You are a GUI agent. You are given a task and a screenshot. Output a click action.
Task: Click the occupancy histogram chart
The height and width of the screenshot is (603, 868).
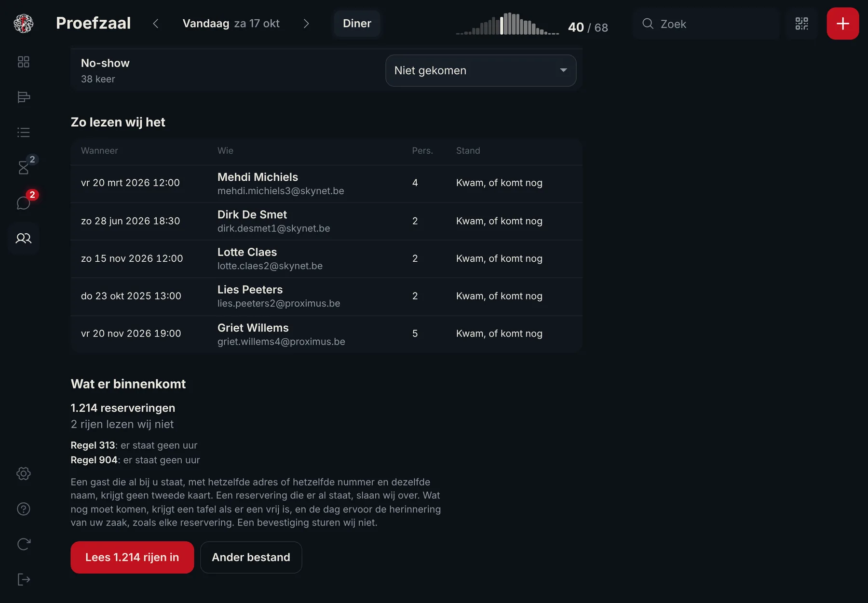[x=507, y=24]
